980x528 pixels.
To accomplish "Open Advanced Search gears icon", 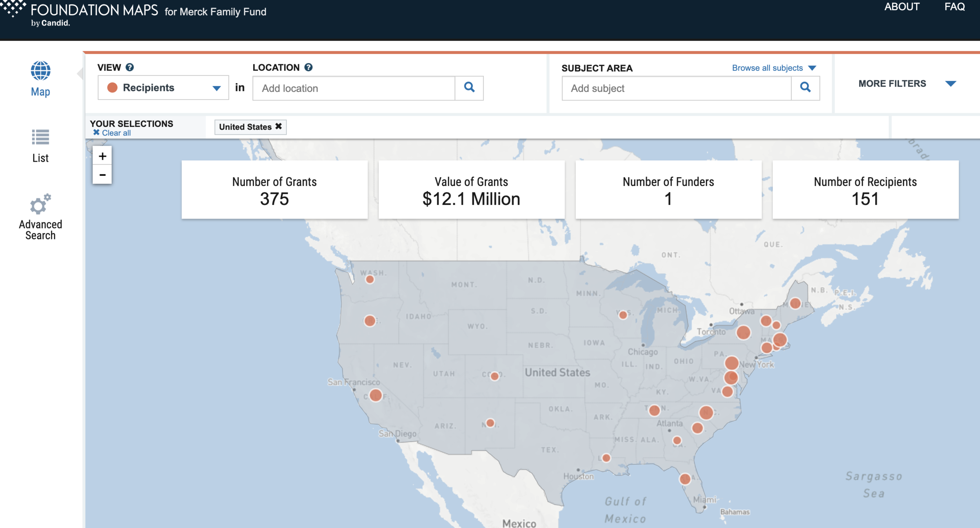I will (40, 204).
